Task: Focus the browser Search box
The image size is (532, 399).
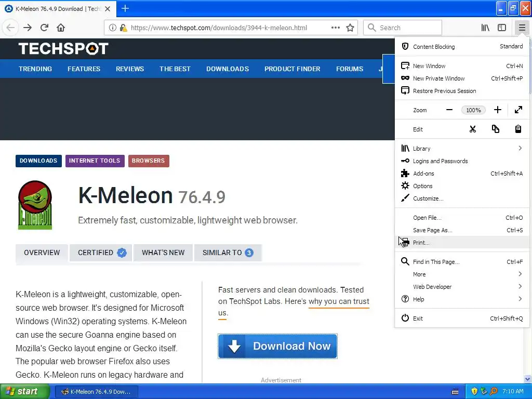Action: click(403, 28)
